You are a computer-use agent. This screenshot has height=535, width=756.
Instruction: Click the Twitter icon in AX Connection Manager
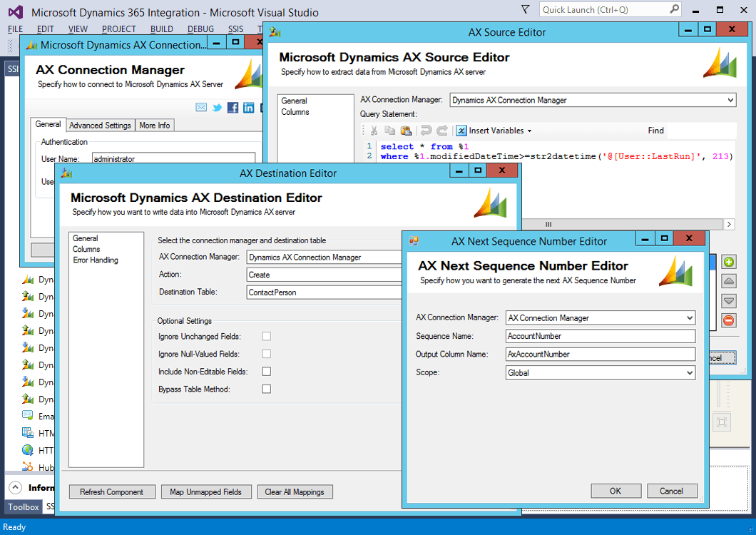coord(217,108)
